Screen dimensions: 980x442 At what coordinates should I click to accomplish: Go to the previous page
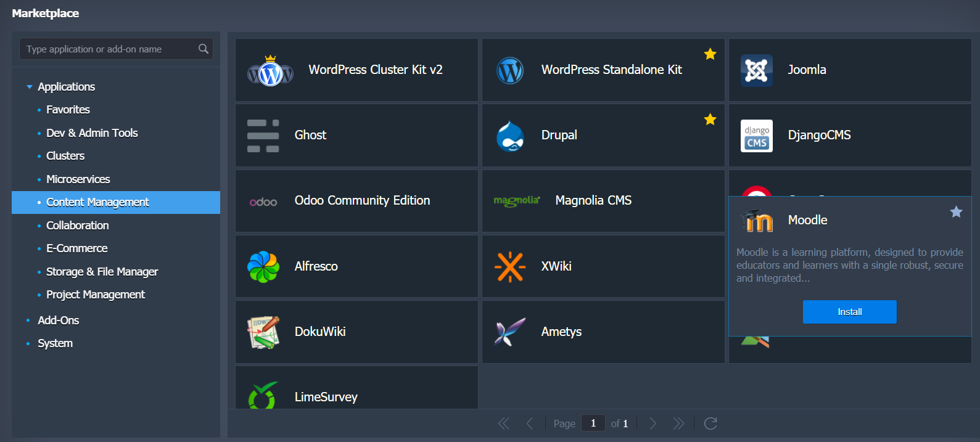pos(529,424)
